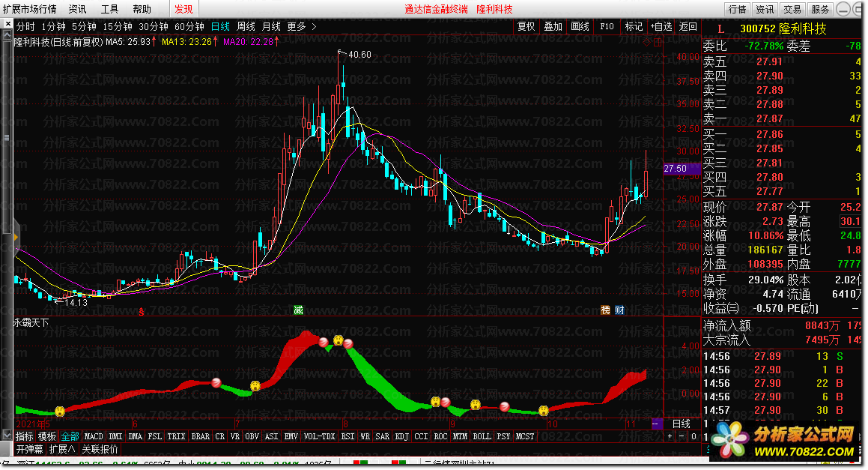The width and height of the screenshot is (868, 470).
Task: Click the purple 27.50 price tag
Action: 682,169
